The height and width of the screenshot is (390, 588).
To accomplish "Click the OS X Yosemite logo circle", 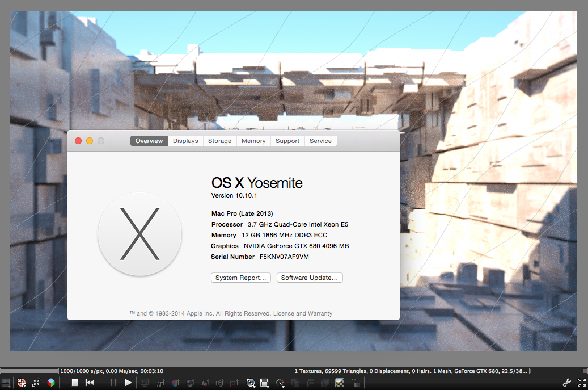I will 140,234.
